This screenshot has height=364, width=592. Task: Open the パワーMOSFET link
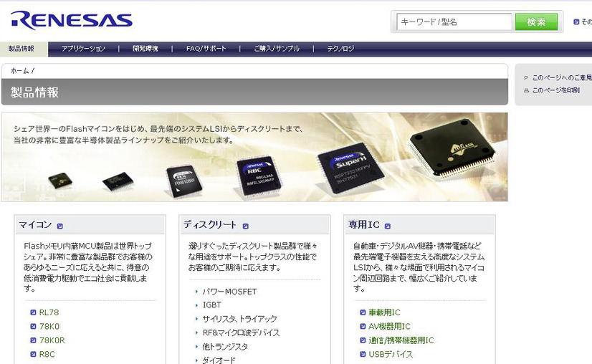click(229, 292)
